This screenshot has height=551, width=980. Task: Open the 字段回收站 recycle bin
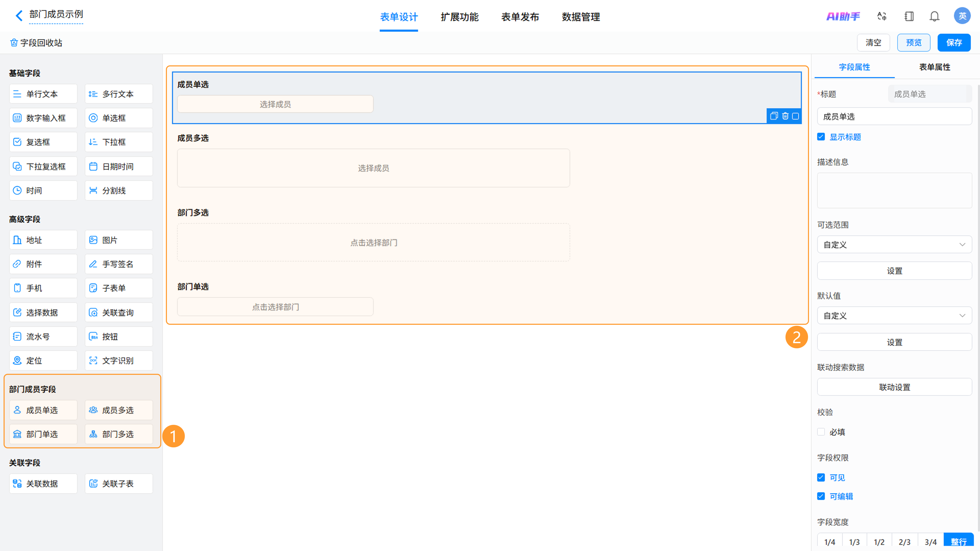click(x=36, y=43)
